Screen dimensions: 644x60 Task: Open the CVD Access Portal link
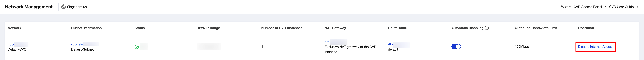pos(588,7)
